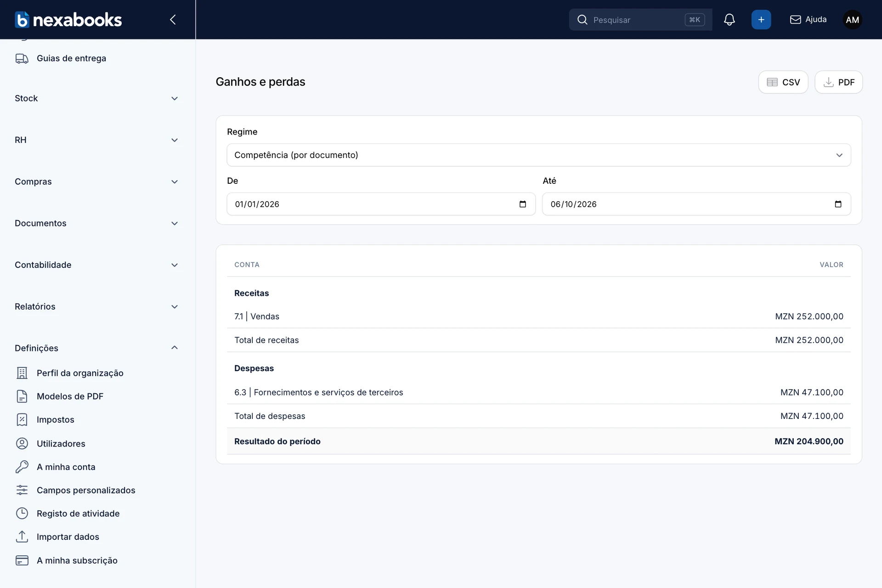This screenshot has width=882, height=588.
Task: Open Perfil da organização settings
Action: click(80, 373)
